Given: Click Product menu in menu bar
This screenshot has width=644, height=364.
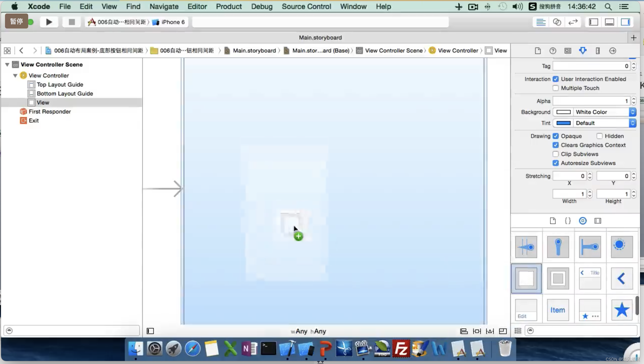Looking at the screenshot, I should point(228,6).
